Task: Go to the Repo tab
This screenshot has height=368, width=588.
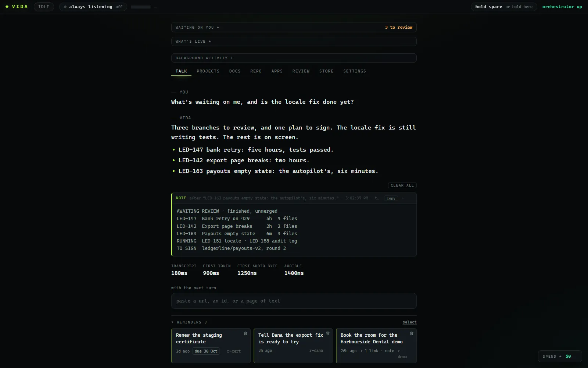Action: [x=256, y=71]
